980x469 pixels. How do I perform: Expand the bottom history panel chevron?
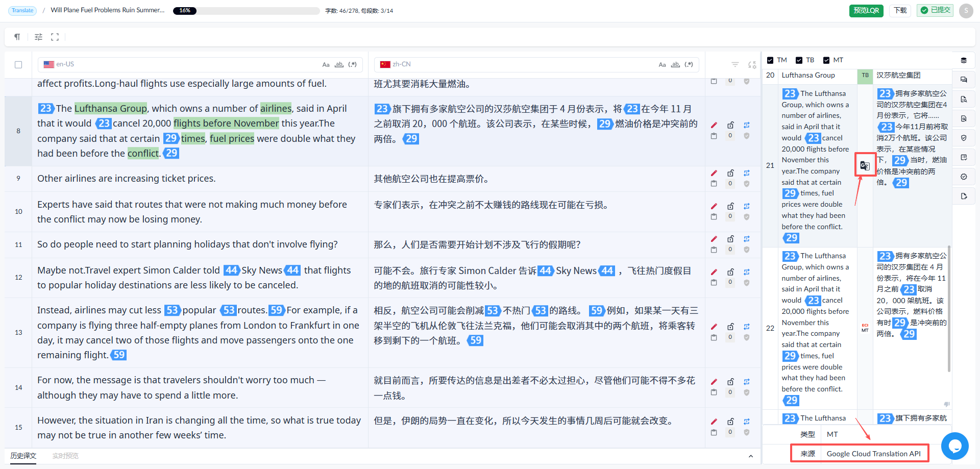[751, 456]
